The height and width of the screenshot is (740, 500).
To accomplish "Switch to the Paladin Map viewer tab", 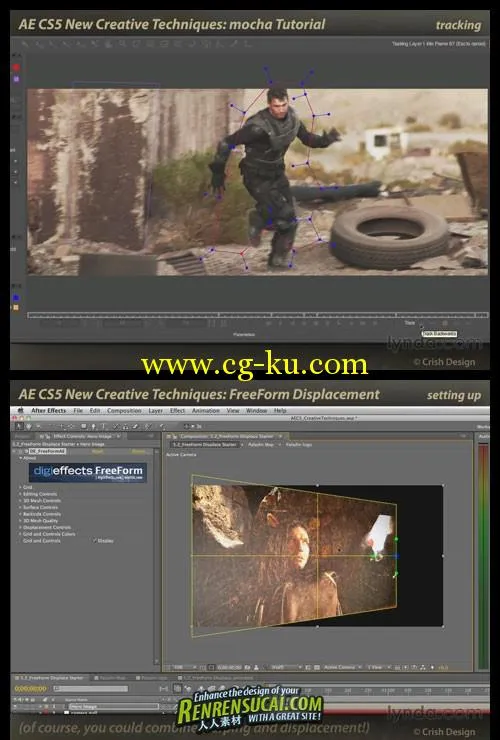I will click(x=261, y=445).
